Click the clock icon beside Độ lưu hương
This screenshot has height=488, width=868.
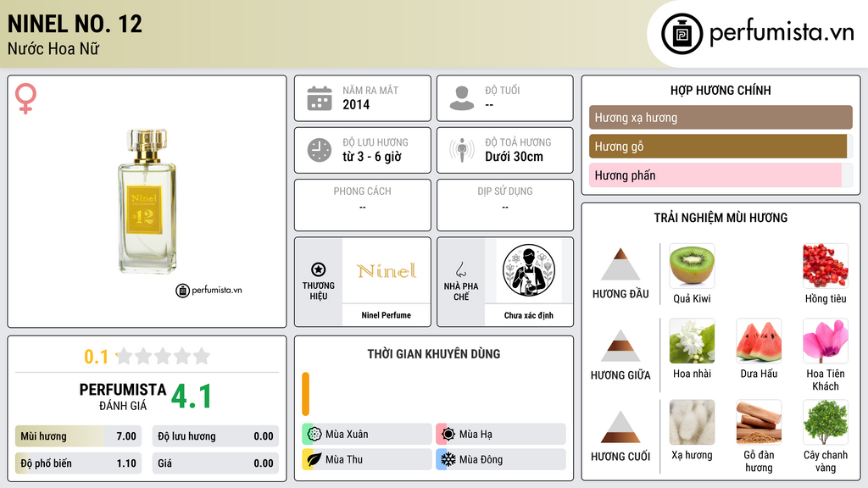[x=320, y=150]
